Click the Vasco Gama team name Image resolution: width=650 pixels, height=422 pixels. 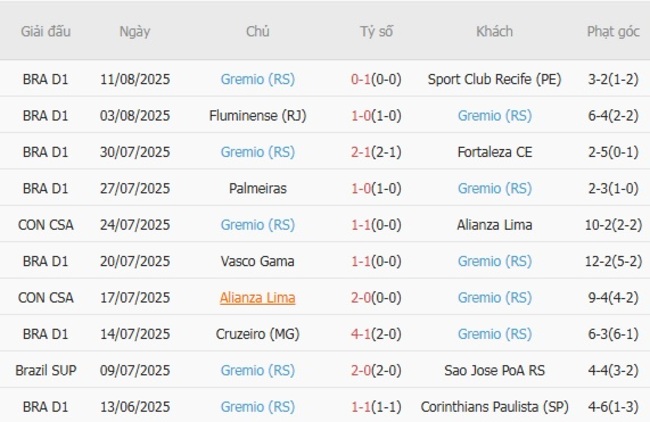point(257,261)
